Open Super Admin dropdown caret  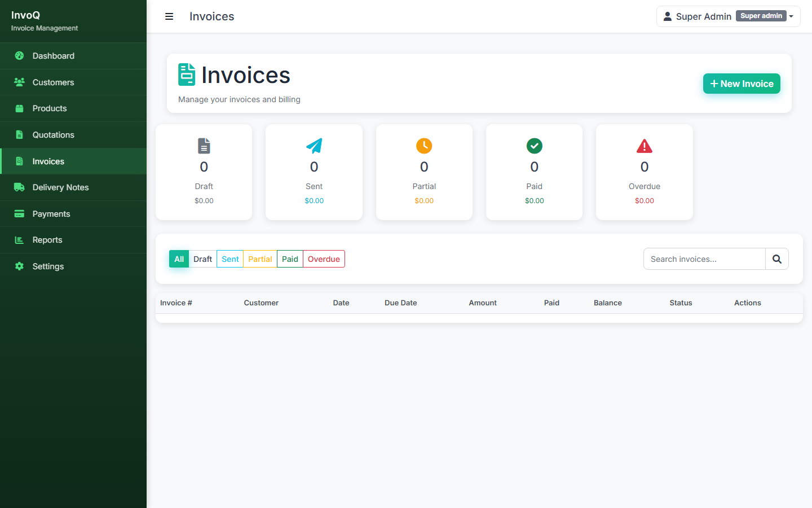click(x=791, y=16)
